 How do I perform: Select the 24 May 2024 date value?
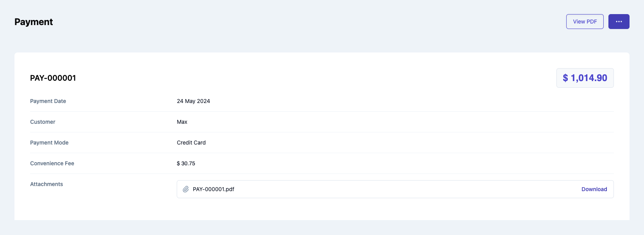(193, 101)
